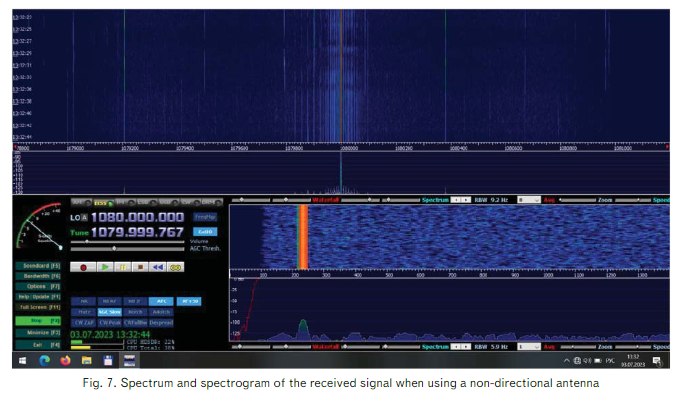
Task: Click the ExtIO button
Action: click(205, 232)
